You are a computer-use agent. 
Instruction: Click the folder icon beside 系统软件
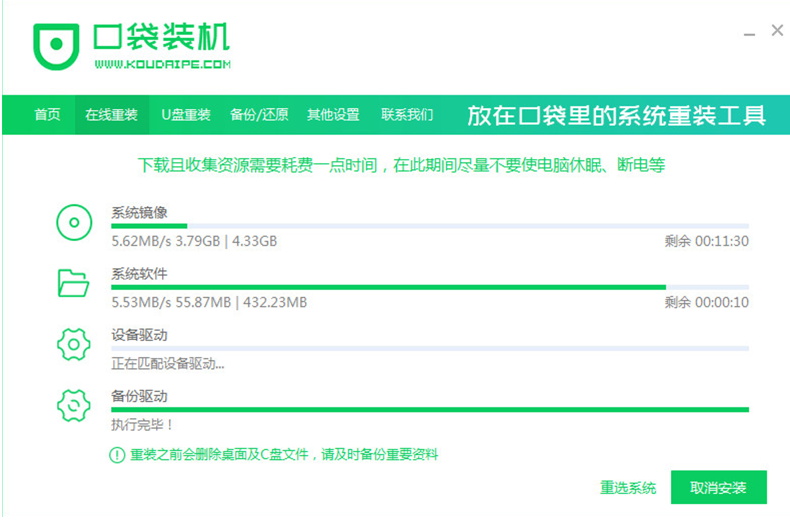pyautogui.click(x=74, y=284)
